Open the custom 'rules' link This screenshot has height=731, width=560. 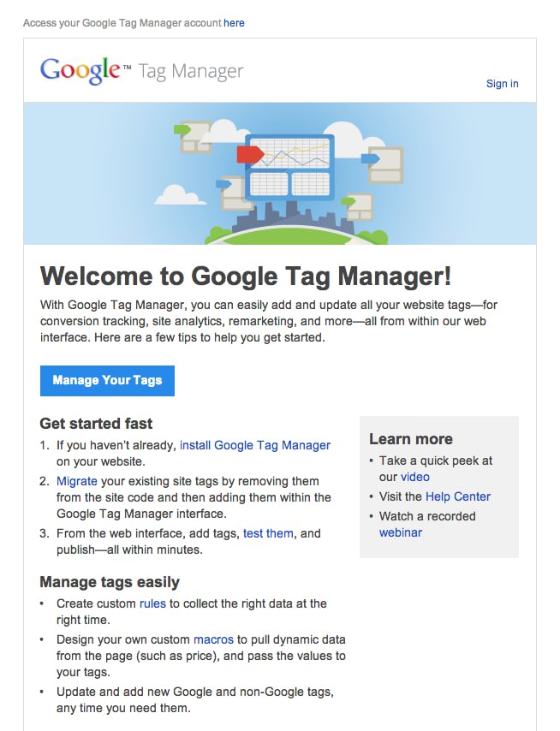point(152,603)
